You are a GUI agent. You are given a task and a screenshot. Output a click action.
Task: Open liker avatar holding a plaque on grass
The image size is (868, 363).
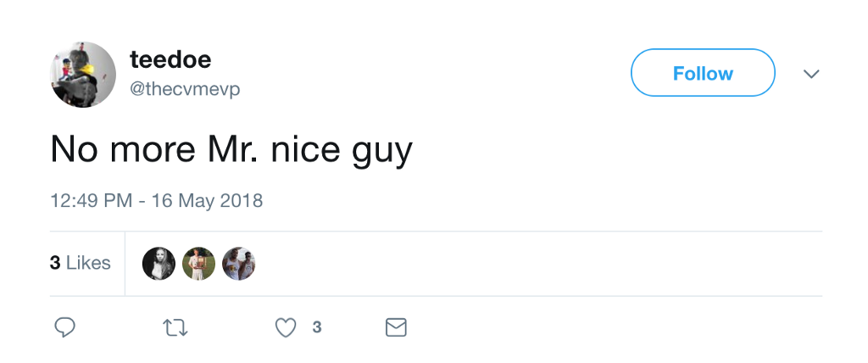pos(198,263)
